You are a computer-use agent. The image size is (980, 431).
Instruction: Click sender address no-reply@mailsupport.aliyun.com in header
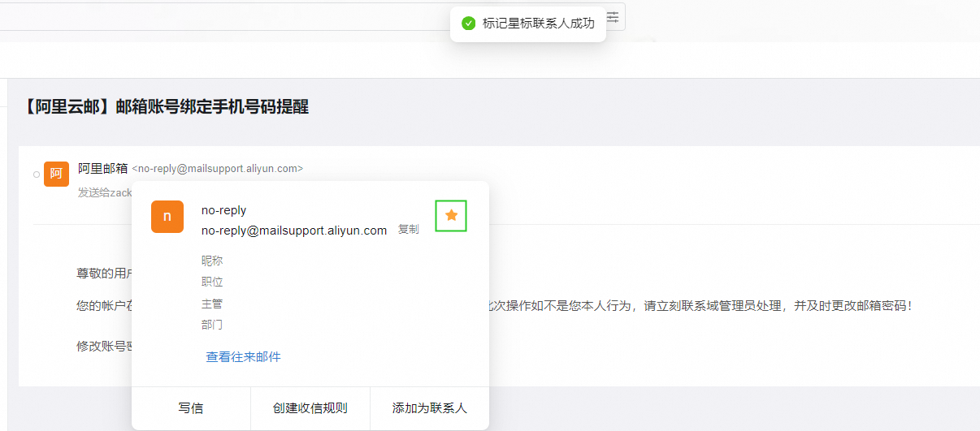pyautogui.click(x=218, y=169)
